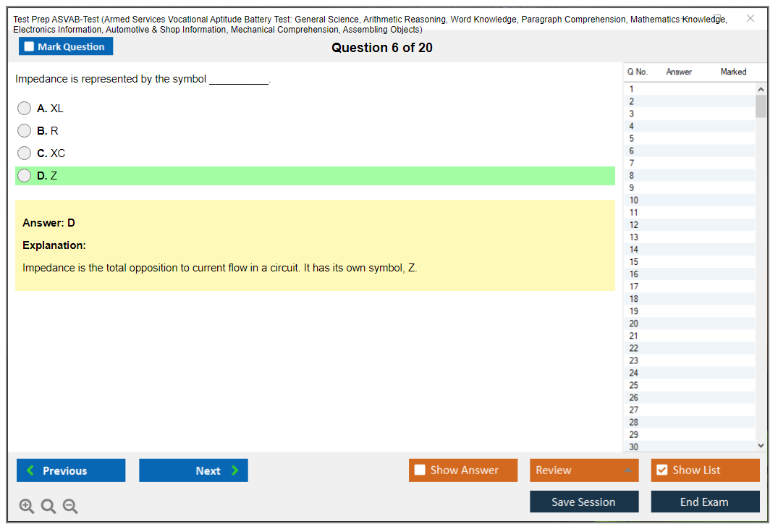778x532 pixels.
Task: Tick the Mark Question checkbox
Action: click(30, 47)
